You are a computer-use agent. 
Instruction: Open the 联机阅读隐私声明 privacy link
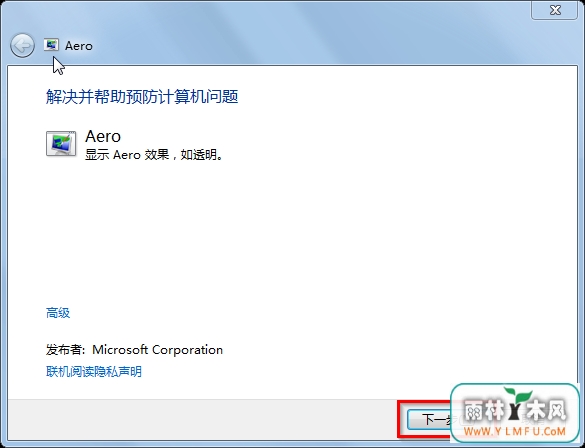click(94, 371)
